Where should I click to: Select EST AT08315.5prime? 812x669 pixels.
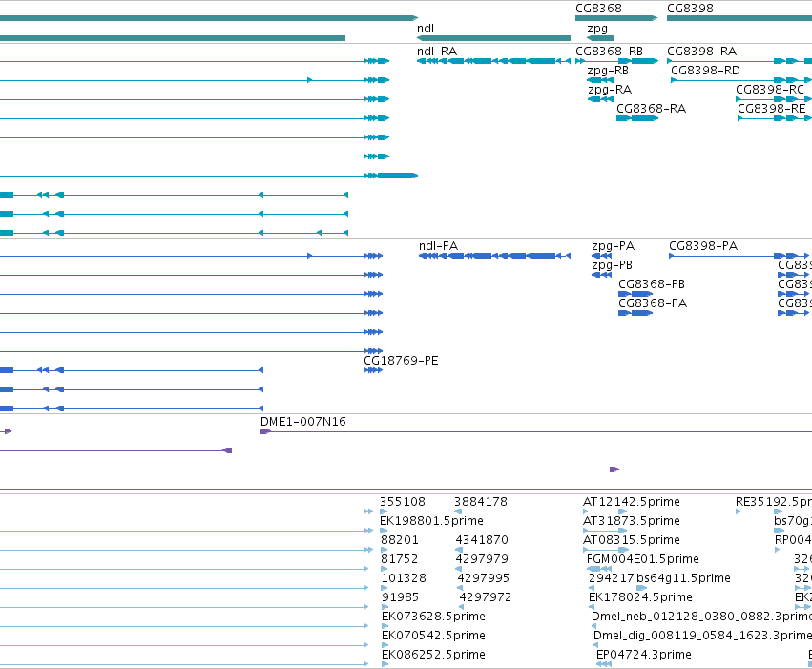click(632, 540)
